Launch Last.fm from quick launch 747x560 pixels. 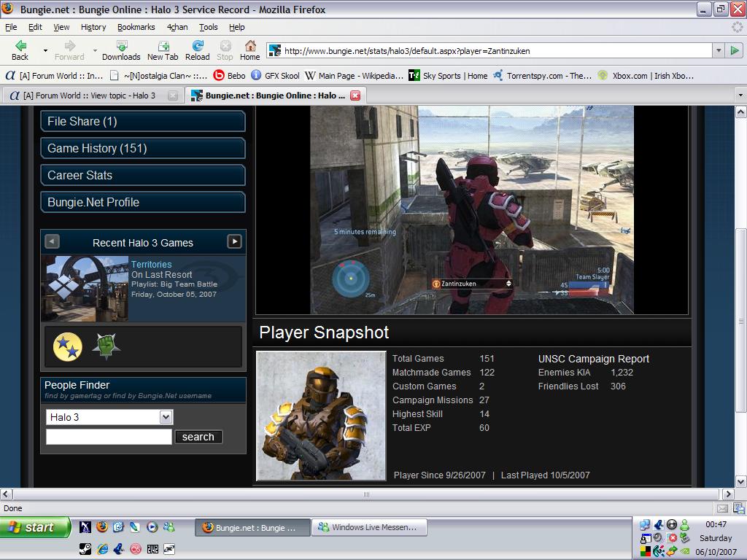click(x=136, y=549)
